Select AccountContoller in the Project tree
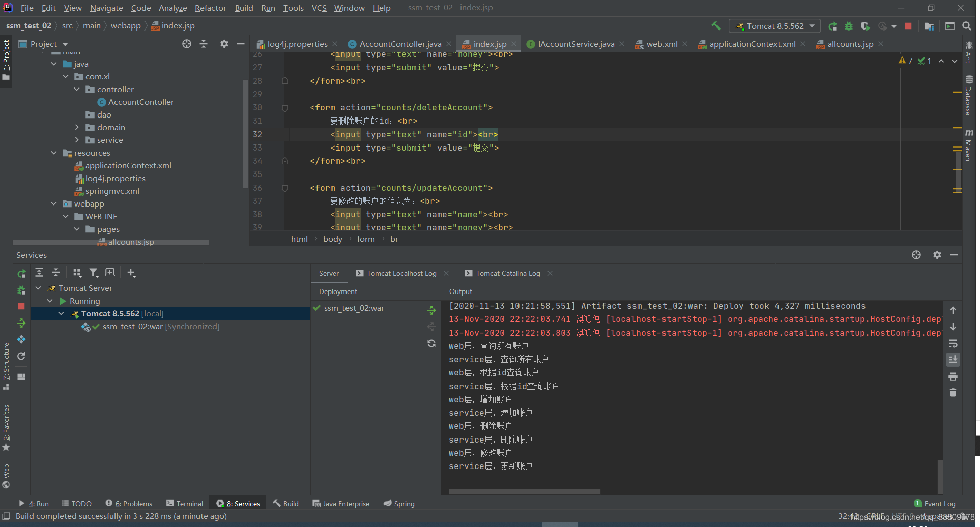Screen dimensions: 980x527 (x=141, y=102)
